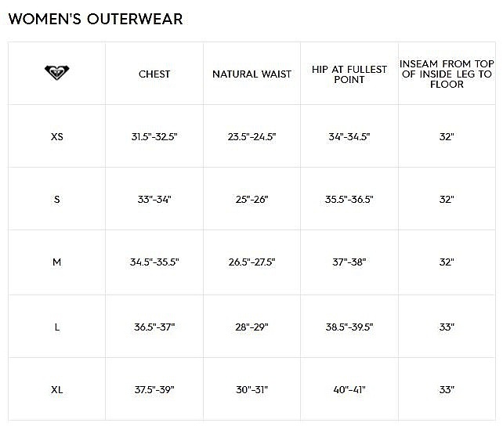Image resolution: width=503 pixels, height=448 pixels.
Task: Click the 31.5"-32.5" chest cell
Action: point(154,136)
